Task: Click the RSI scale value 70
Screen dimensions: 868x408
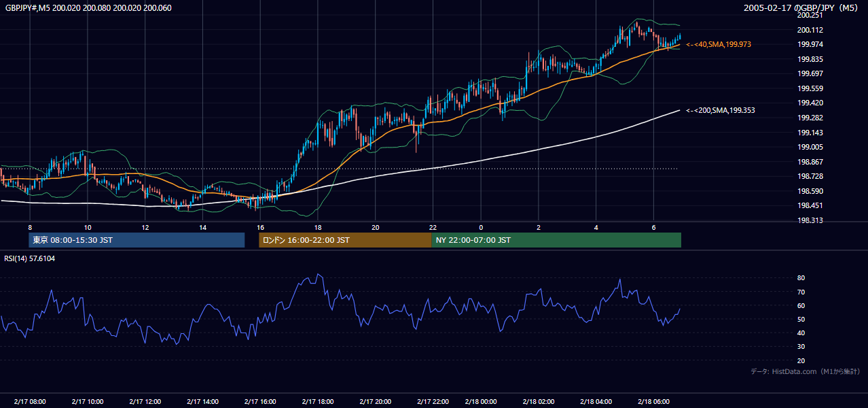Action: point(801,292)
